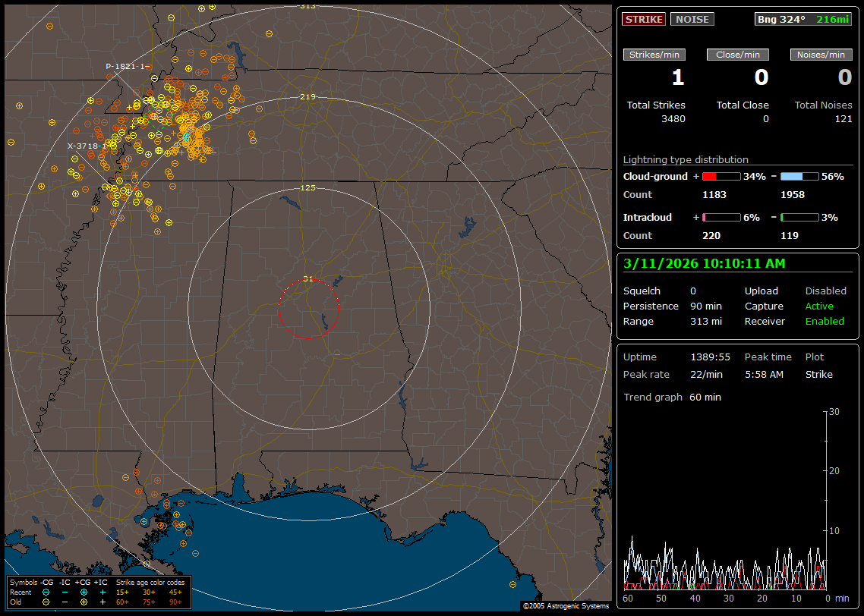
Task: Click the 90+ strike age color code
Action: [x=175, y=602]
